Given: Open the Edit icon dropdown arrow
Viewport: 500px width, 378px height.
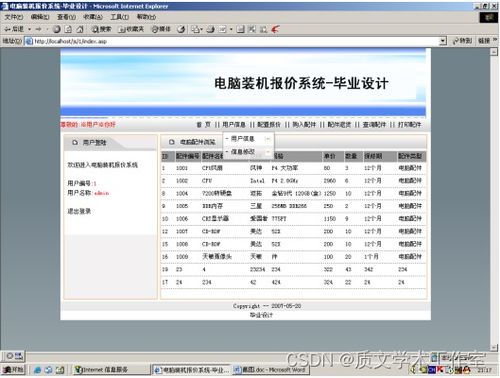Looking at the screenshot, I should click(x=231, y=29).
